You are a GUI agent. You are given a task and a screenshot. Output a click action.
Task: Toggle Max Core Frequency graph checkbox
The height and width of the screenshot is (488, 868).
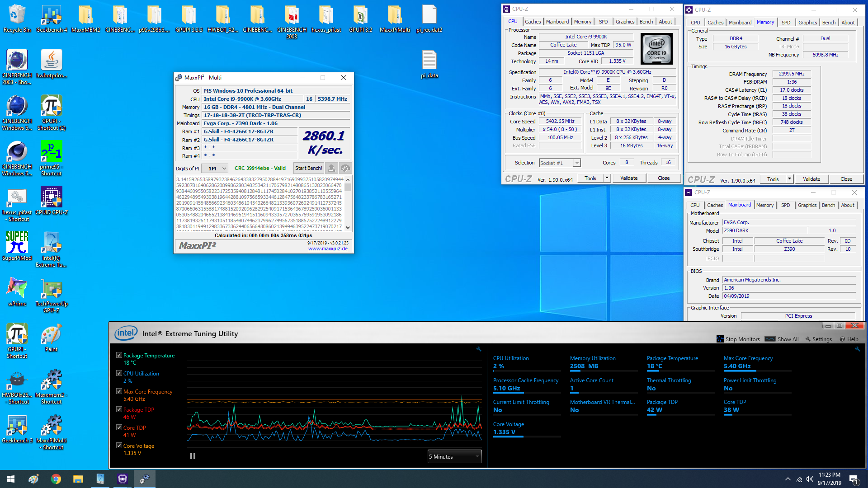[119, 391]
